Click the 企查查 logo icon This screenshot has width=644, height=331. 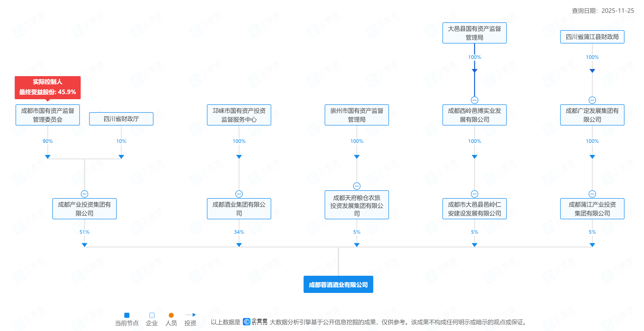point(247,321)
